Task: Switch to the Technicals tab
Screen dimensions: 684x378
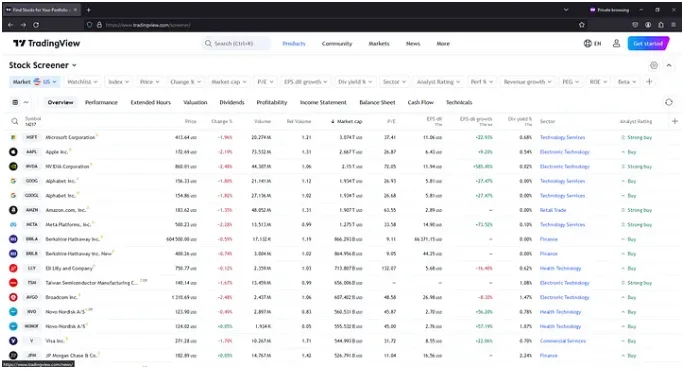Action: pos(459,102)
